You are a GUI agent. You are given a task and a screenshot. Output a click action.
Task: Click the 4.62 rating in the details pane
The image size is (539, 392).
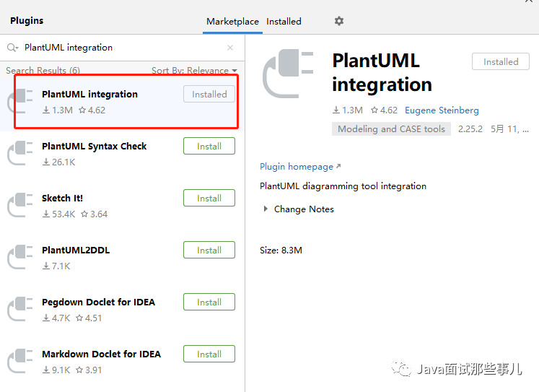click(x=385, y=110)
